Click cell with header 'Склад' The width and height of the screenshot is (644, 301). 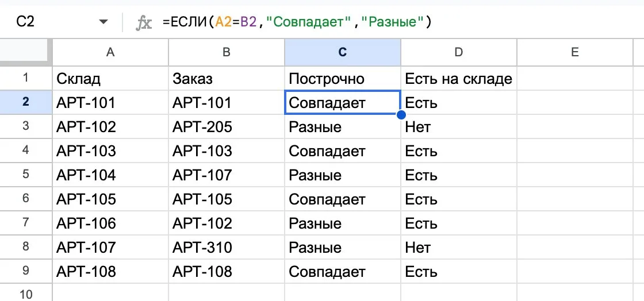(110, 78)
